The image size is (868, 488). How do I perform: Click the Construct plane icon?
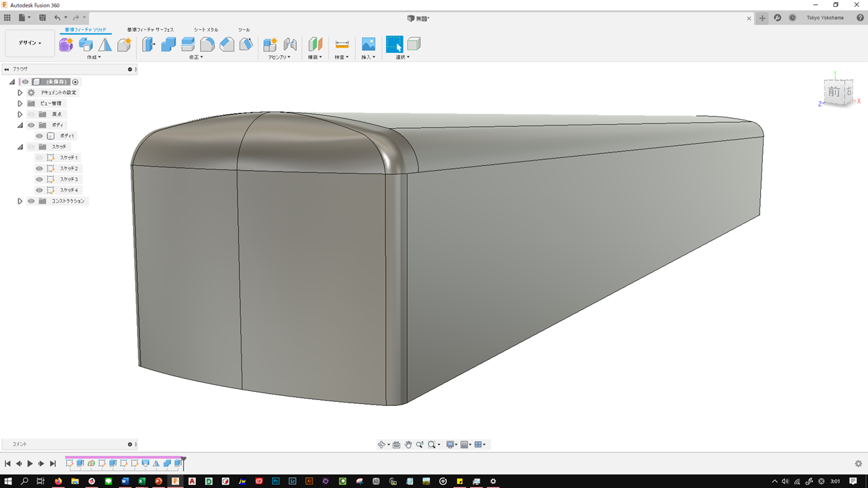315,45
